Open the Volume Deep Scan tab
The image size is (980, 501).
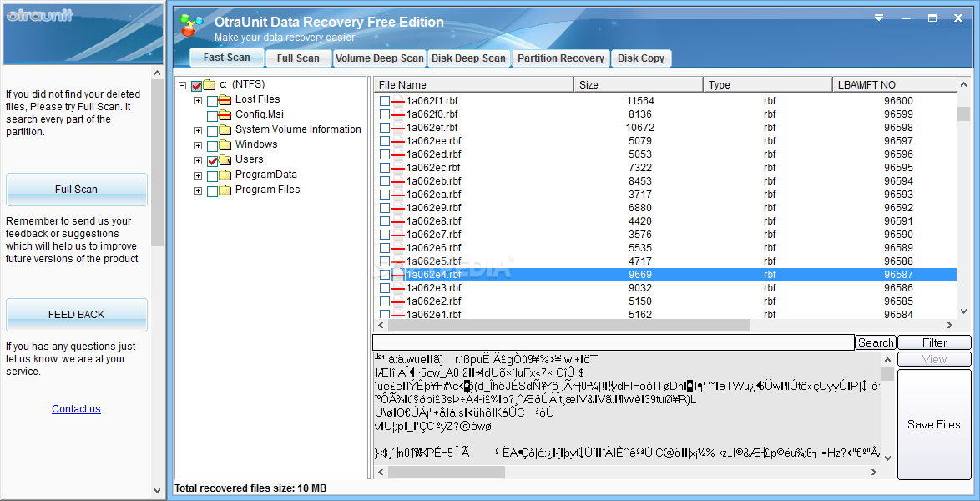379,58
